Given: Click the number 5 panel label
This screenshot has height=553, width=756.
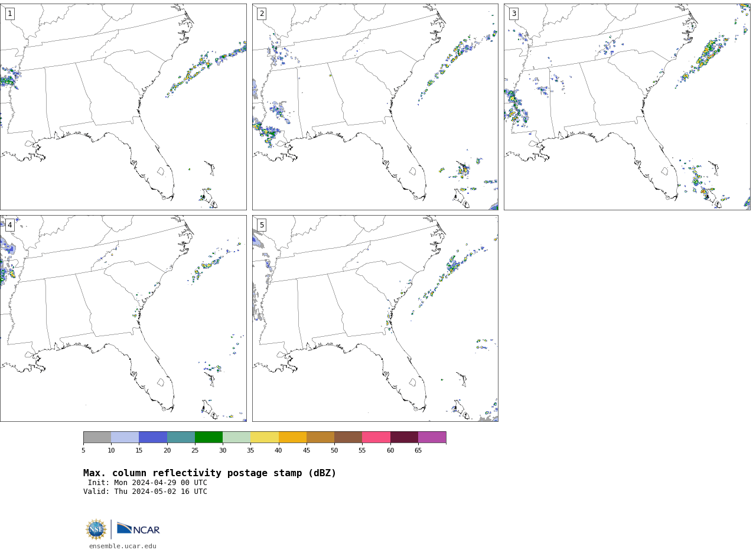Looking at the screenshot, I should [x=262, y=225].
